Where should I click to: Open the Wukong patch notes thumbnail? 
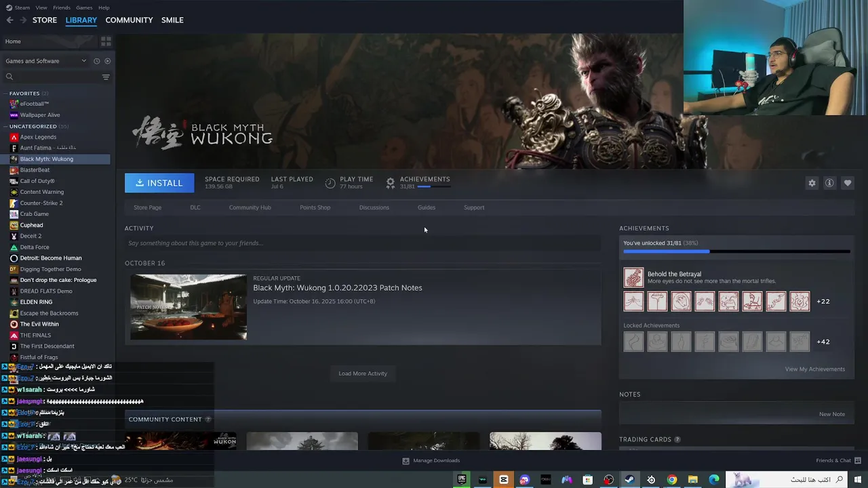click(x=189, y=307)
